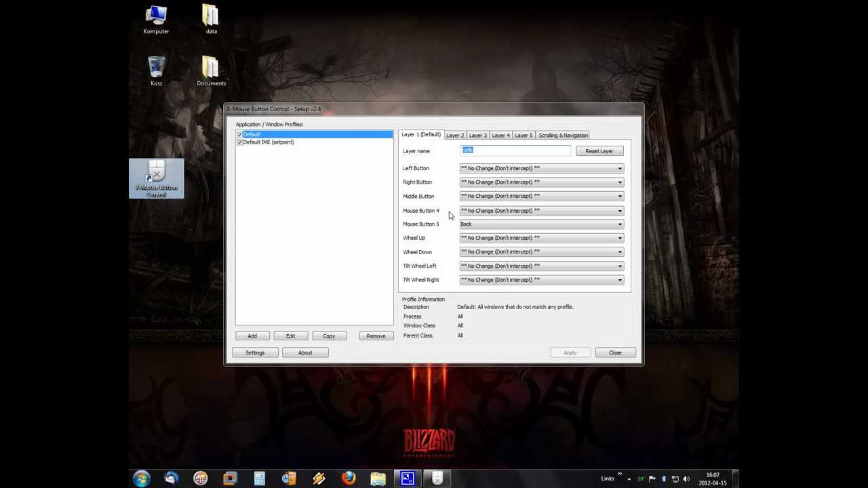868x488 pixels.
Task: Select the Default IME (setpoint) profile row
Action: (314, 142)
